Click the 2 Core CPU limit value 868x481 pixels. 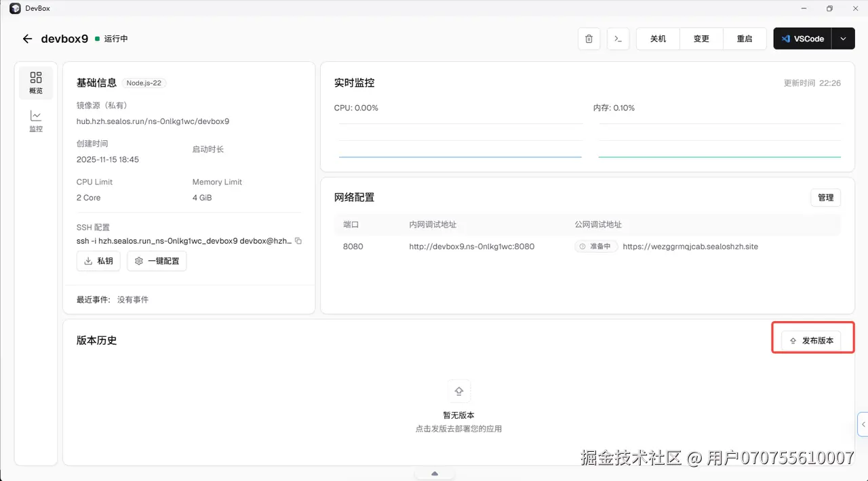coord(89,198)
